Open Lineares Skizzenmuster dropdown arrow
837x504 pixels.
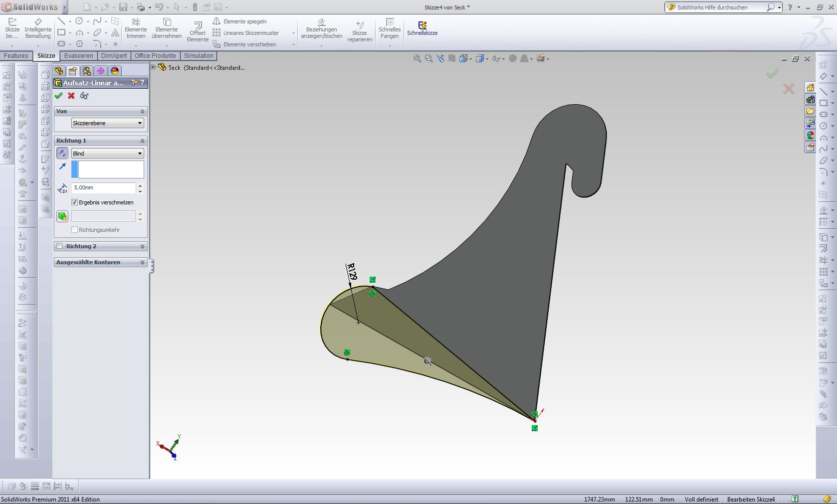293,33
